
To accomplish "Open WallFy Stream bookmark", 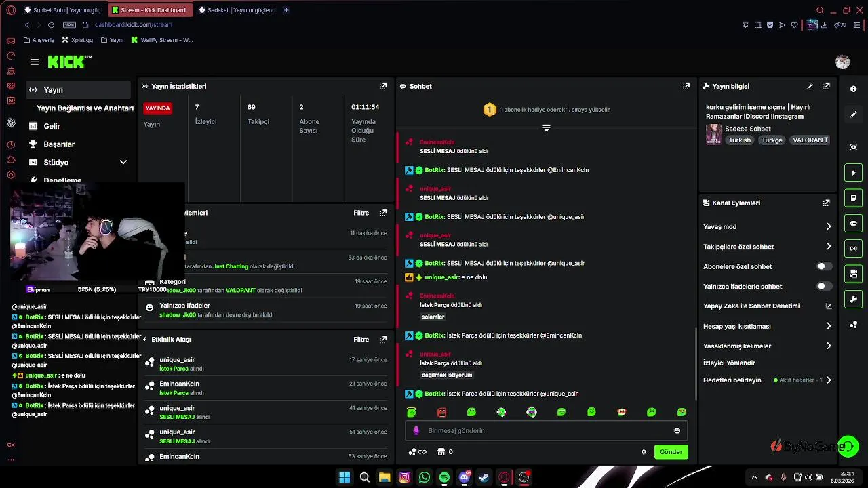I will point(162,40).
